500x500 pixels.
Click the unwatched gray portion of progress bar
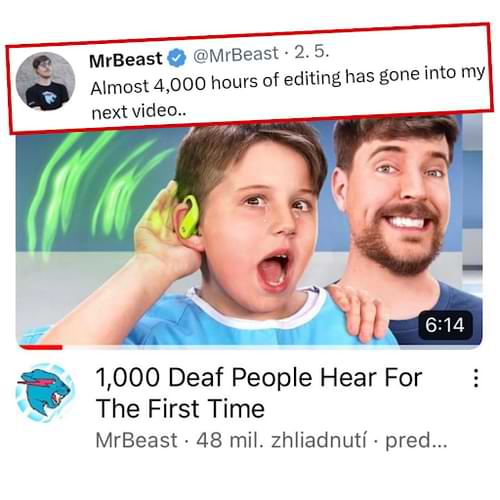coord(272,347)
